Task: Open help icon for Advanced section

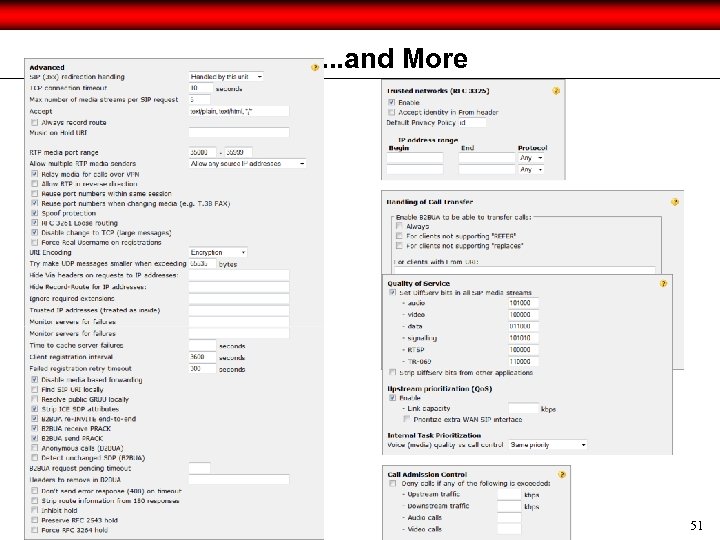Action: tap(315, 68)
